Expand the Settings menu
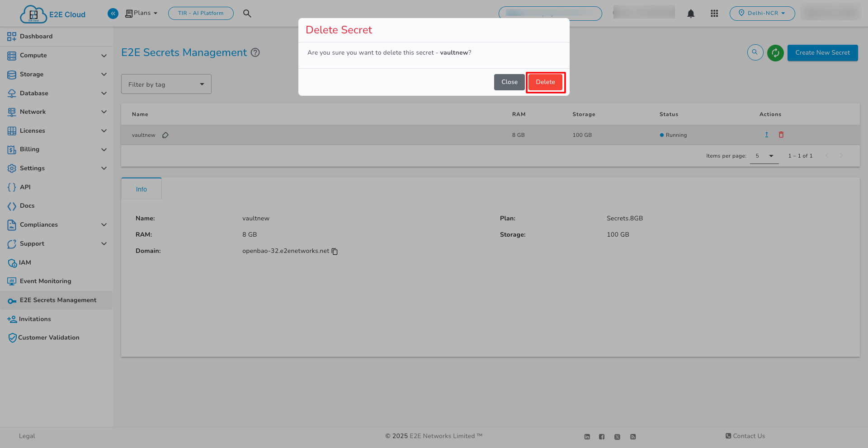This screenshot has height=448, width=868. (57, 168)
